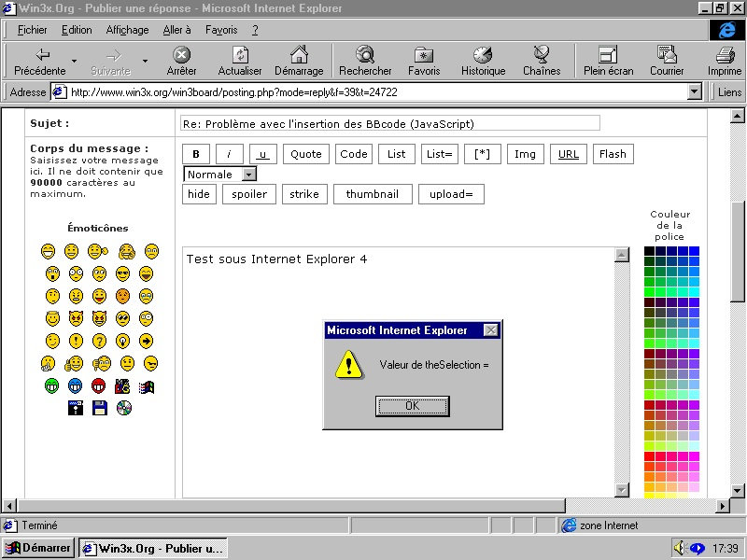Insert the question mark emoticon
The height and width of the screenshot is (560, 747).
coord(99,341)
